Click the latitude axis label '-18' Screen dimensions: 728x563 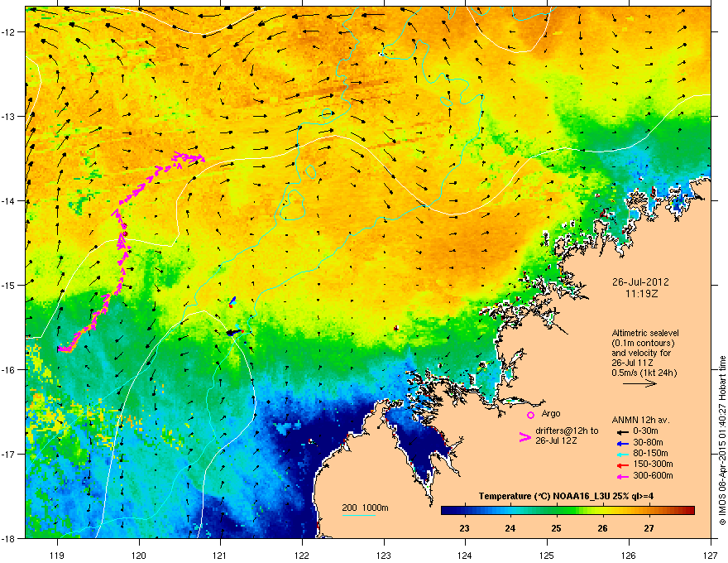coord(9,538)
